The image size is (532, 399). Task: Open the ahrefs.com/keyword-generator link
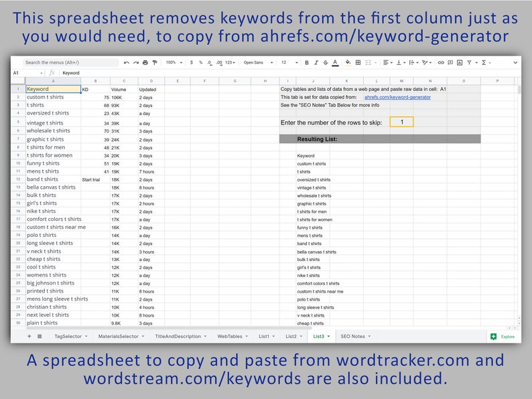[x=397, y=97]
